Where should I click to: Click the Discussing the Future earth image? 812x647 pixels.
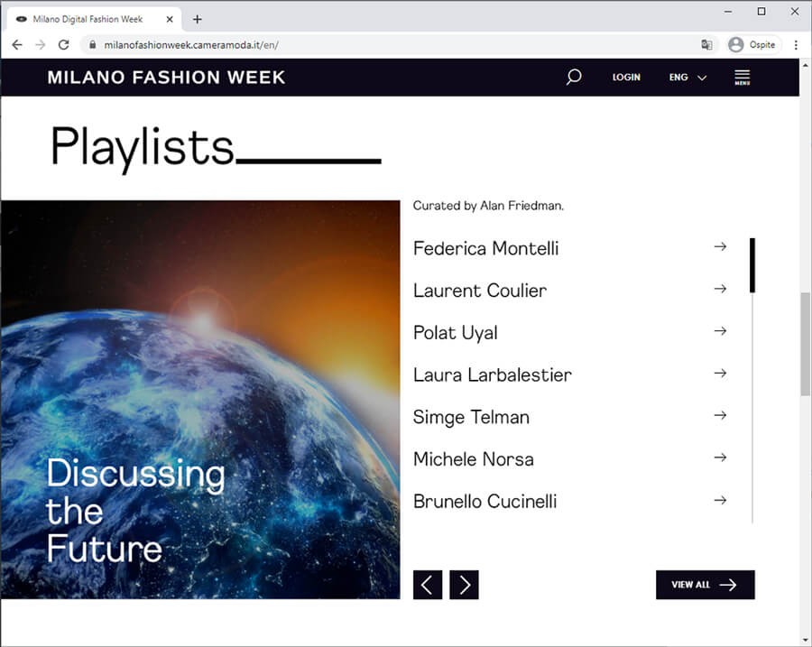[x=200, y=400]
